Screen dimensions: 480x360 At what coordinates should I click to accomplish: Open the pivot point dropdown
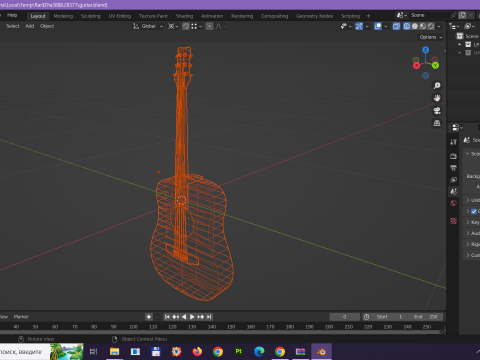[x=173, y=26]
